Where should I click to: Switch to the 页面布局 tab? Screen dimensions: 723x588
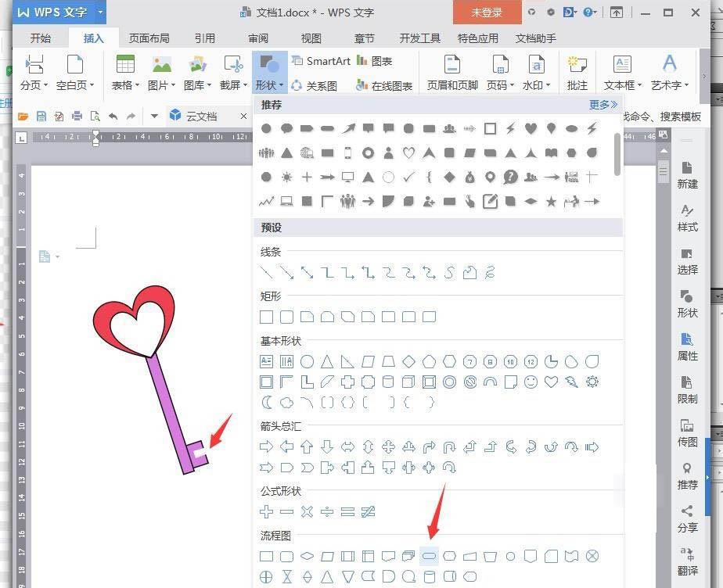[x=149, y=38]
